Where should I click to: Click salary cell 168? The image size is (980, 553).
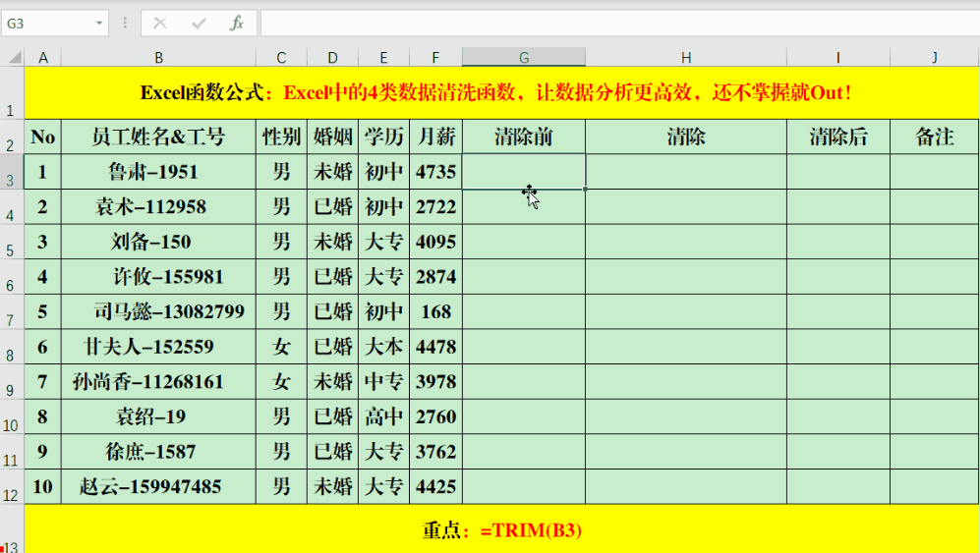(435, 311)
